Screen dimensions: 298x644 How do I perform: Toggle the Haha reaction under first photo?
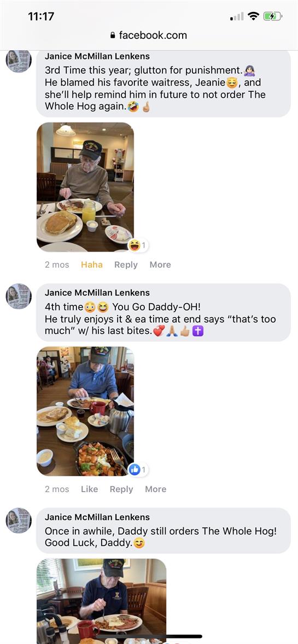(92, 265)
